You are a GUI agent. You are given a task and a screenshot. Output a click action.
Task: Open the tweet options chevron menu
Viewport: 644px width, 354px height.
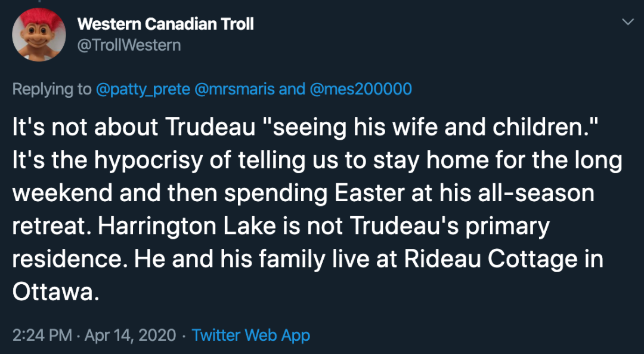[x=628, y=22]
